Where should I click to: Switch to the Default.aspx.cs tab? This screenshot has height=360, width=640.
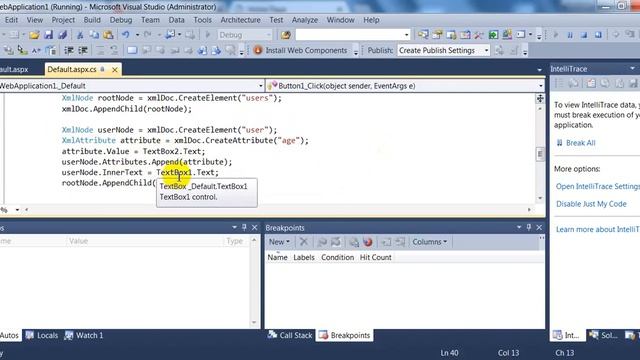(x=72, y=69)
